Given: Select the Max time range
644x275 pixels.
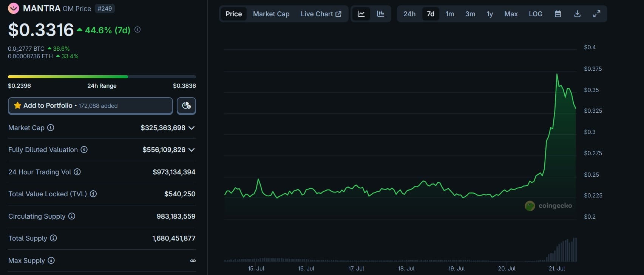Looking at the screenshot, I should coord(511,14).
